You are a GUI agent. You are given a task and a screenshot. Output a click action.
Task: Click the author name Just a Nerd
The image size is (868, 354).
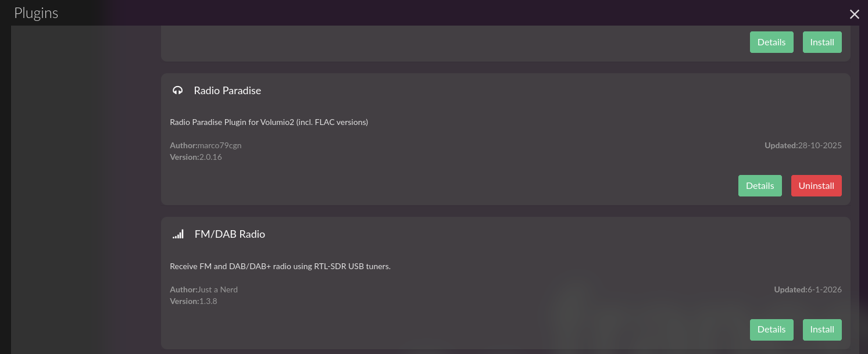[218, 289]
